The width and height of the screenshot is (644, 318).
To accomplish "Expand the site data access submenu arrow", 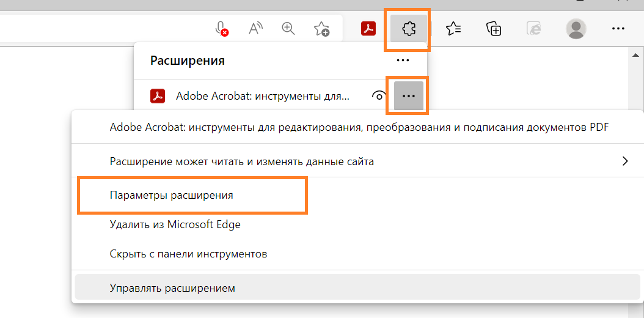I will click(624, 161).
